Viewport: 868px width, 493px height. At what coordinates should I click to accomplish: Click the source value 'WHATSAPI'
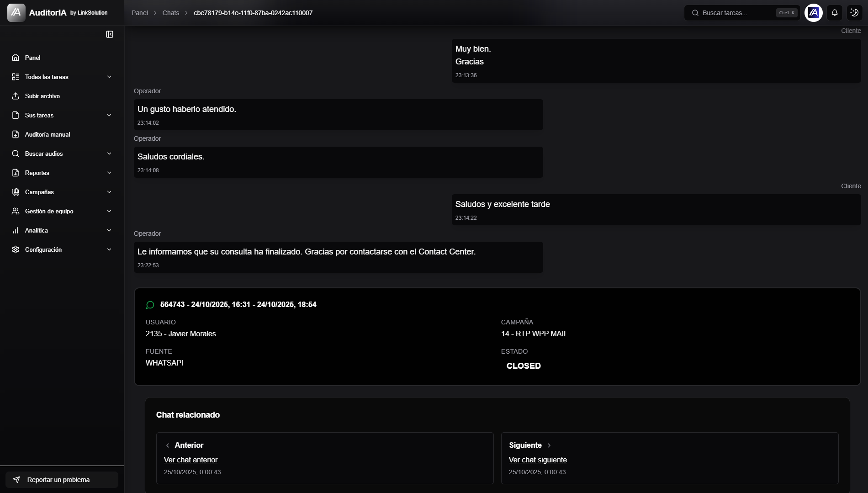pos(164,363)
